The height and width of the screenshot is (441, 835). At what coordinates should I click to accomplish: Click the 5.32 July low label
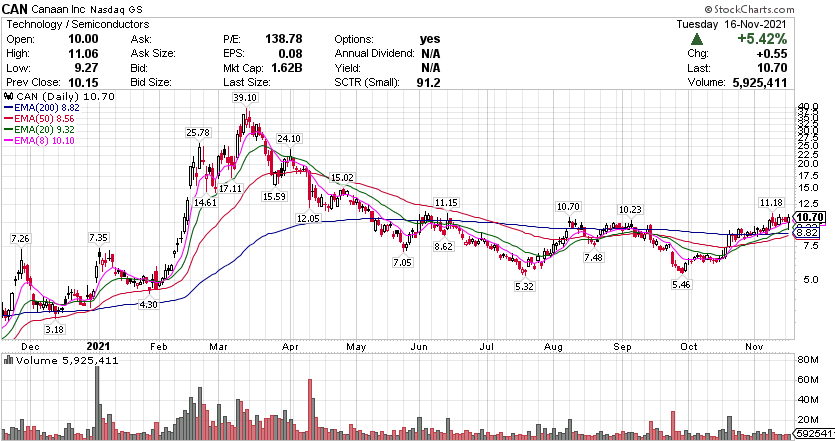point(525,287)
